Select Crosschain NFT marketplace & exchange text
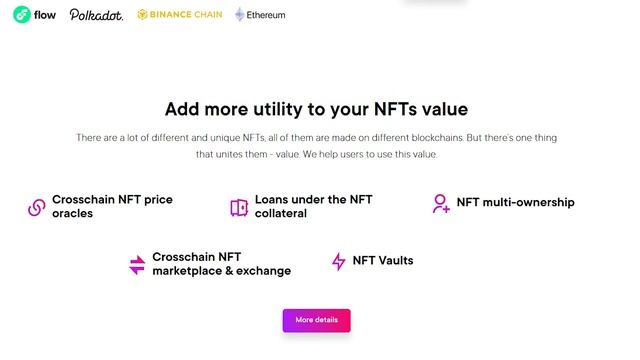This screenshot has height=360, width=640. (x=222, y=264)
